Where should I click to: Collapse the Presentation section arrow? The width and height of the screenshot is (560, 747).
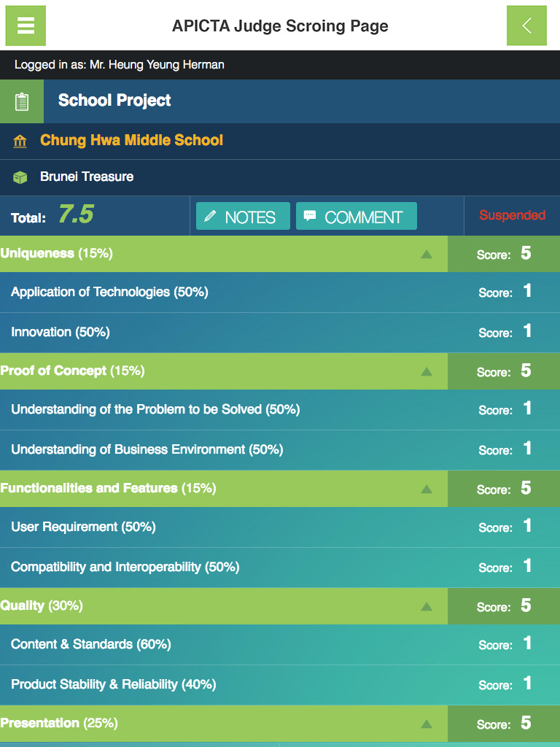coord(427,724)
